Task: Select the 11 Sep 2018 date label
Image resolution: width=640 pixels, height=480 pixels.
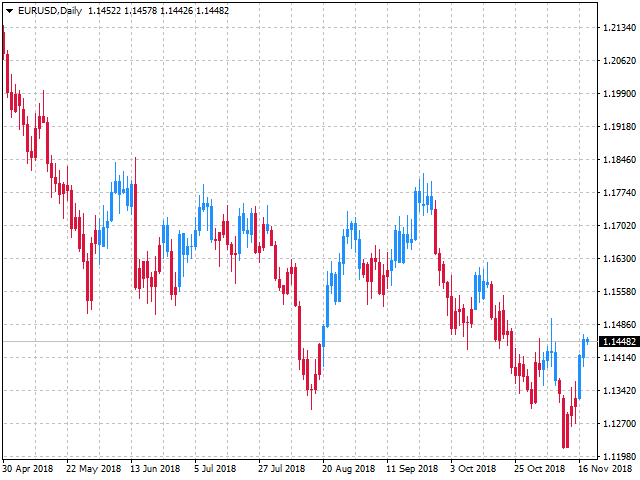Action: point(411,468)
